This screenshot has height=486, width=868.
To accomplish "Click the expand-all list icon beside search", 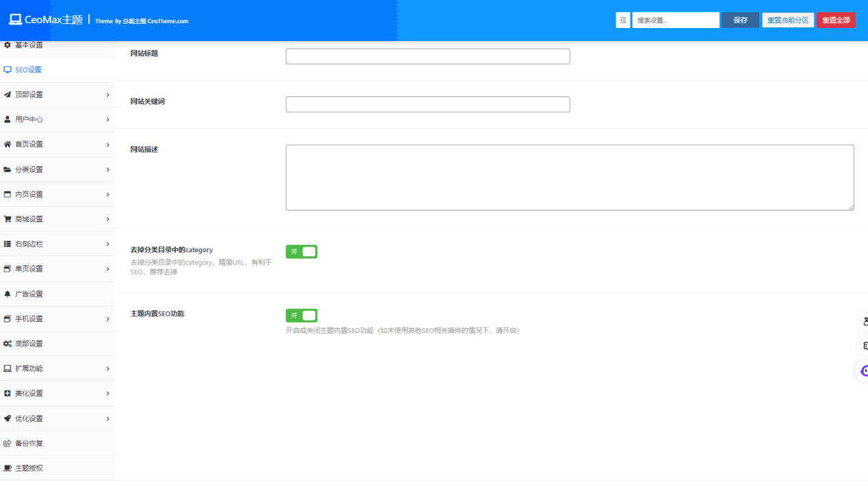I will pyautogui.click(x=622, y=21).
